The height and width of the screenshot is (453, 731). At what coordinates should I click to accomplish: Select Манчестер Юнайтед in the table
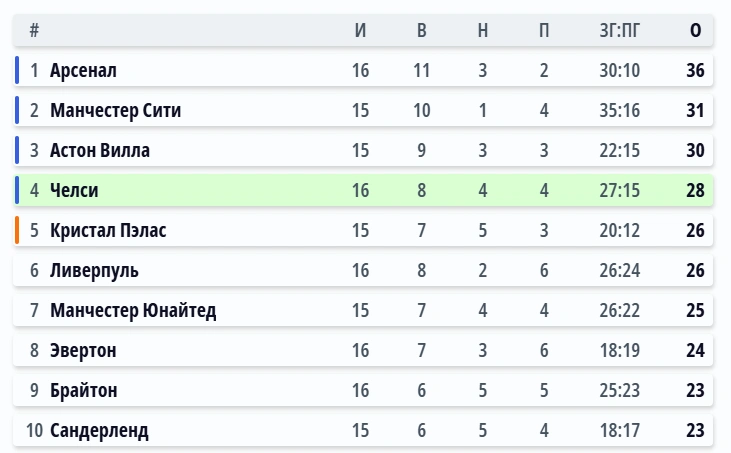(x=133, y=311)
